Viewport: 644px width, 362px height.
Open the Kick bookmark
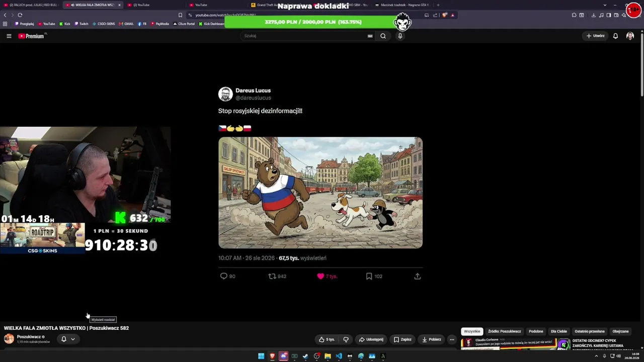[65, 24]
